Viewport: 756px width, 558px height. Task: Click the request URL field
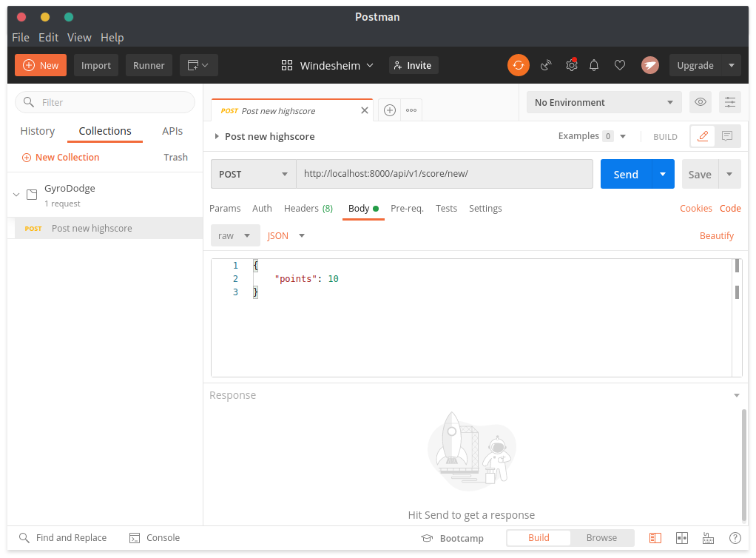coord(445,174)
